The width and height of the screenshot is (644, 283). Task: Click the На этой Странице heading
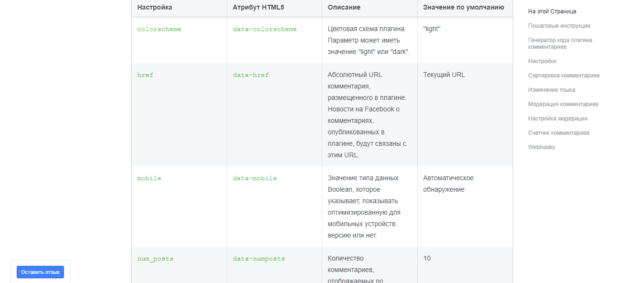coord(552,11)
